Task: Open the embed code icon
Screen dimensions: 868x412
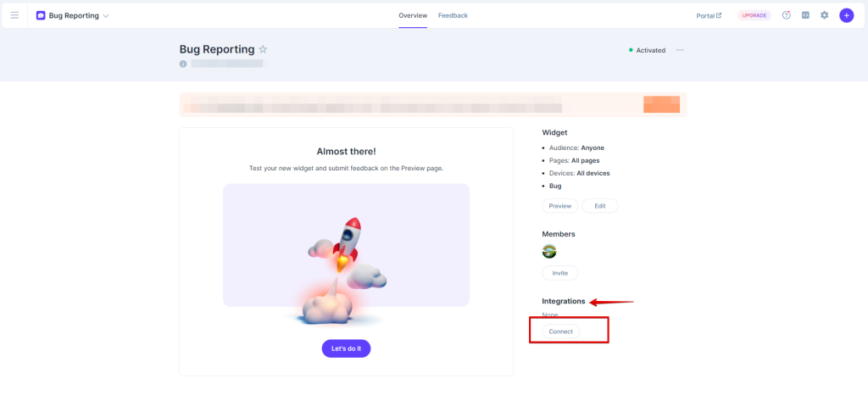Action: pos(805,15)
